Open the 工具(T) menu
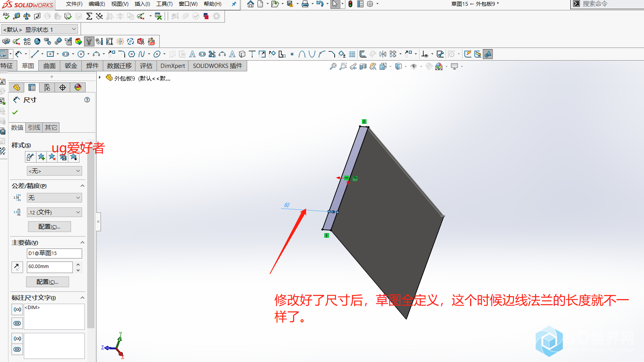The width and height of the screenshot is (644, 362). 164,4
